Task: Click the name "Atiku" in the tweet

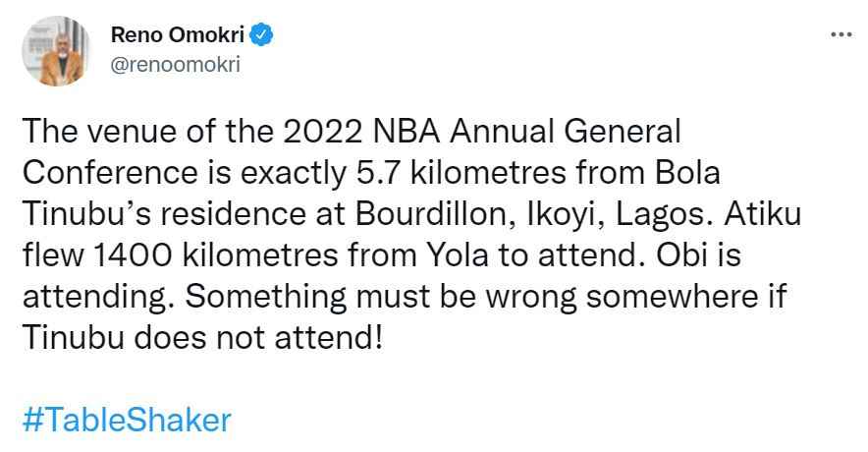Action: pyautogui.click(x=762, y=214)
